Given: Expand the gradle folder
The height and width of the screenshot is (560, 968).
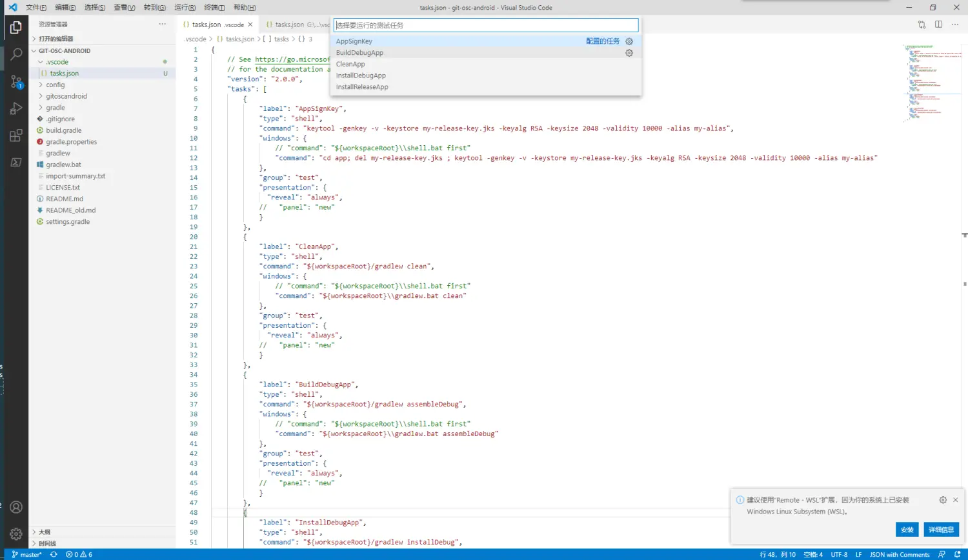Looking at the screenshot, I should click(x=55, y=108).
